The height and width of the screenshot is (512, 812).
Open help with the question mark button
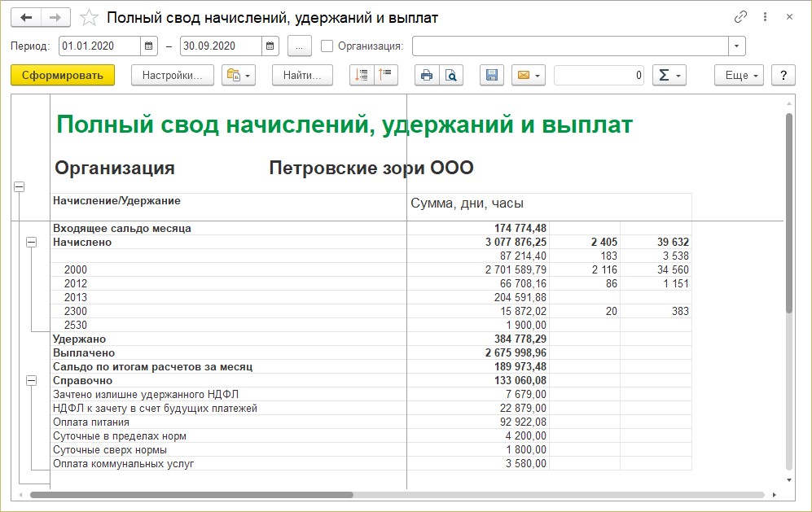[x=783, y=75]
